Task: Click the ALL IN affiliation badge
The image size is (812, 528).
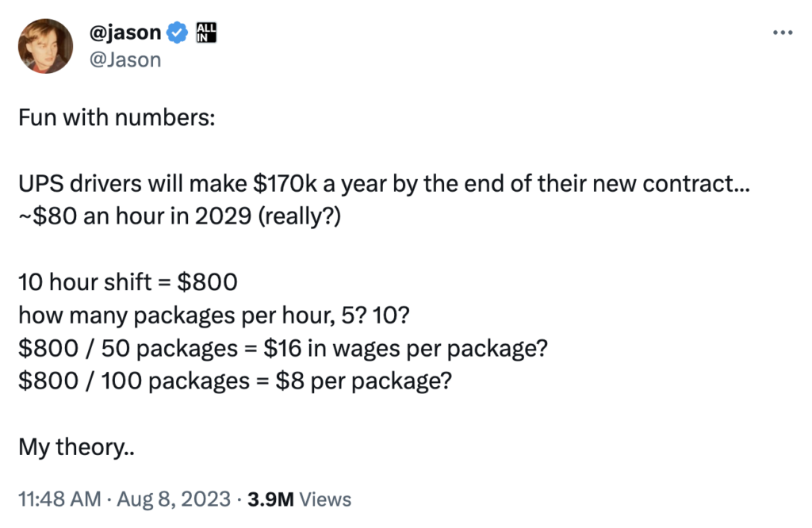Action: 206,33
